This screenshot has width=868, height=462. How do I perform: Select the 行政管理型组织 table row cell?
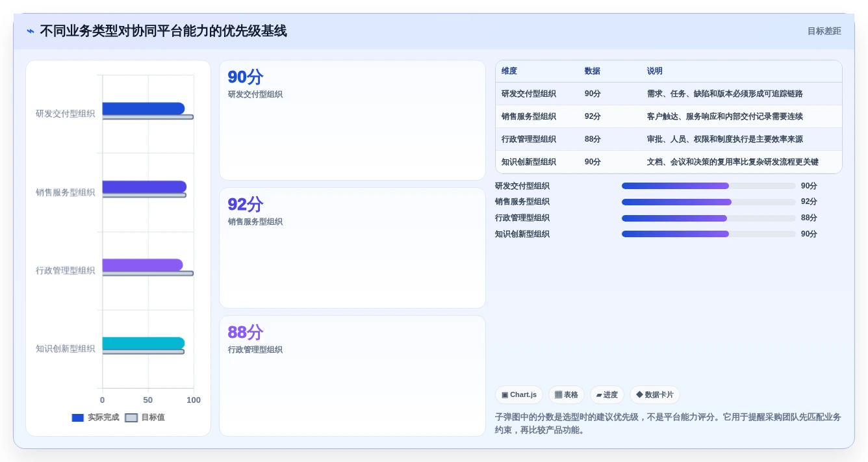point(529,139)
